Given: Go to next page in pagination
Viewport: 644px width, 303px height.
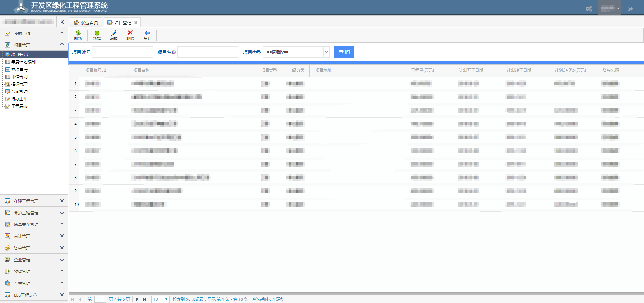Looking at the screenshot, I should coord(137,299).
